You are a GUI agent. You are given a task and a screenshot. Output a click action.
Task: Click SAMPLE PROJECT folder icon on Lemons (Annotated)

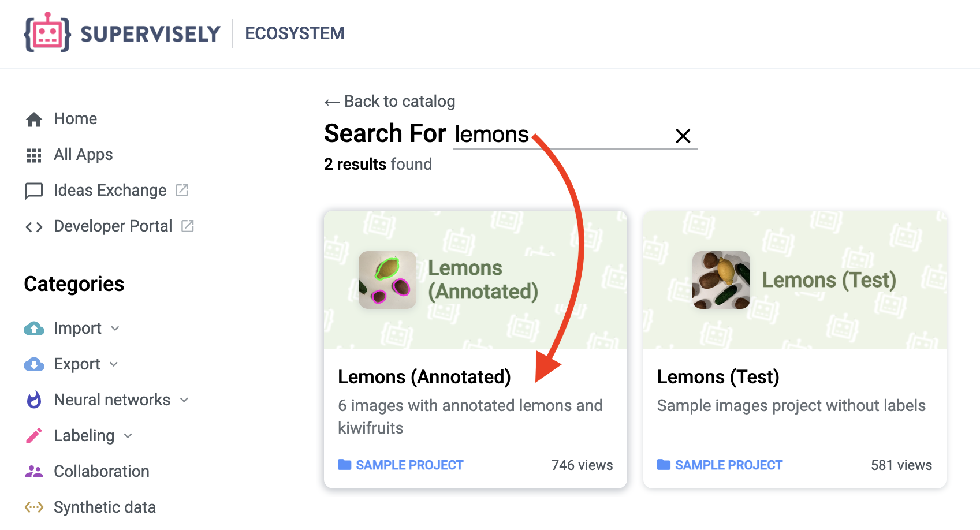(x=345, y=465)
